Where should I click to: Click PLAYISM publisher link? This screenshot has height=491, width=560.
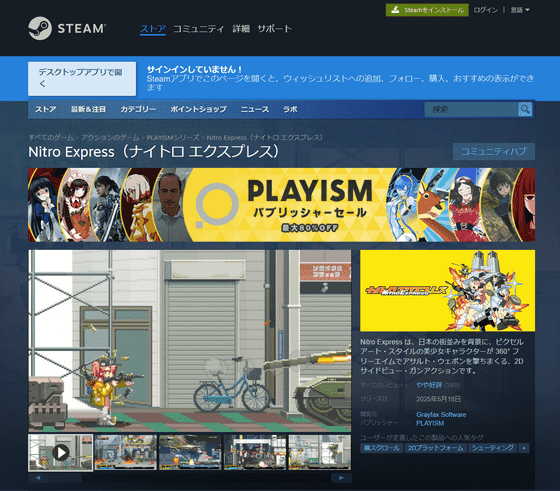coord(430,423)
